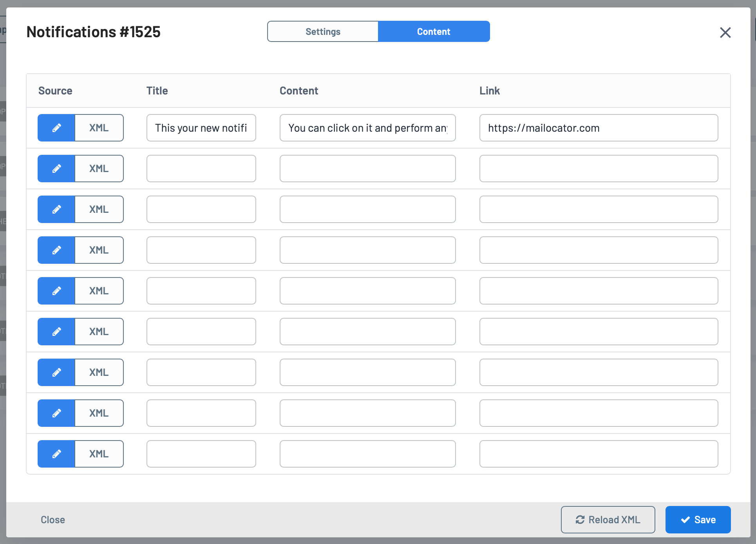The height and width of the screenshot is (544, 756).
Task: Select pencil manual source in first row
Action: pyautogui.click(x=56, y=128)
